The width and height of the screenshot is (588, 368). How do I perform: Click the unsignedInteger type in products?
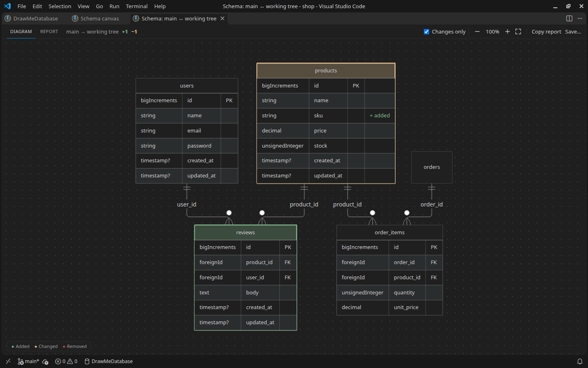click(283, 146)
